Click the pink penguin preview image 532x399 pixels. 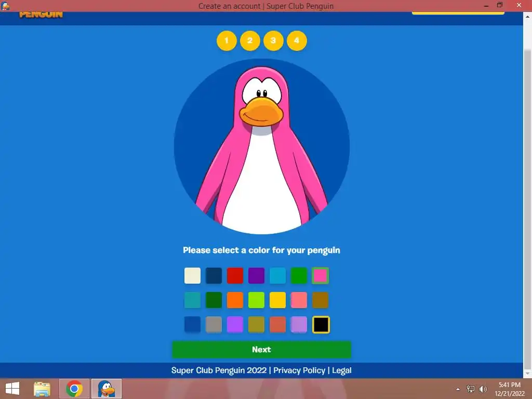[262, 146]
